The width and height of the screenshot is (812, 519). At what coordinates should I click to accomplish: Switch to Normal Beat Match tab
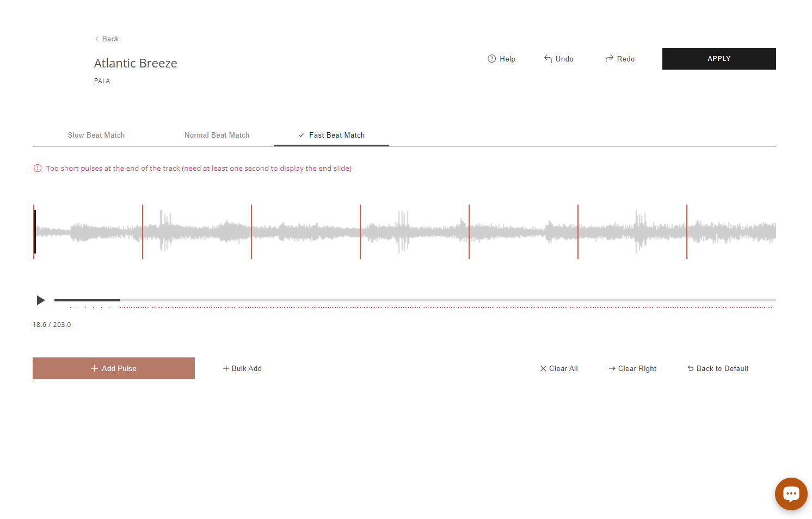pos(217,135)
